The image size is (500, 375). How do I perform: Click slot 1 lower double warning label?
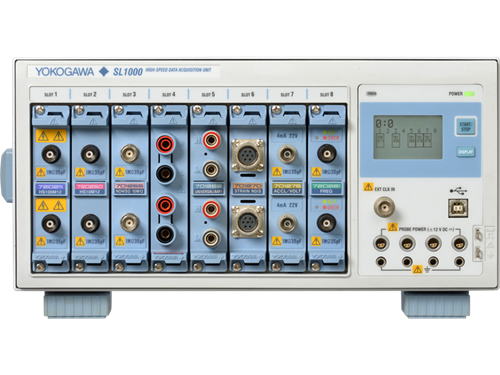point(51,205)
